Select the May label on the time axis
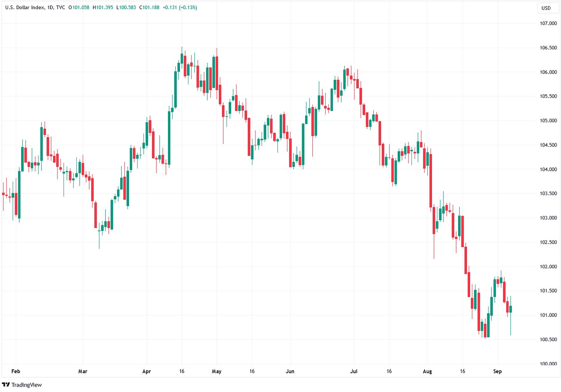Screen dimensions: 561x392 pos(217,371)
